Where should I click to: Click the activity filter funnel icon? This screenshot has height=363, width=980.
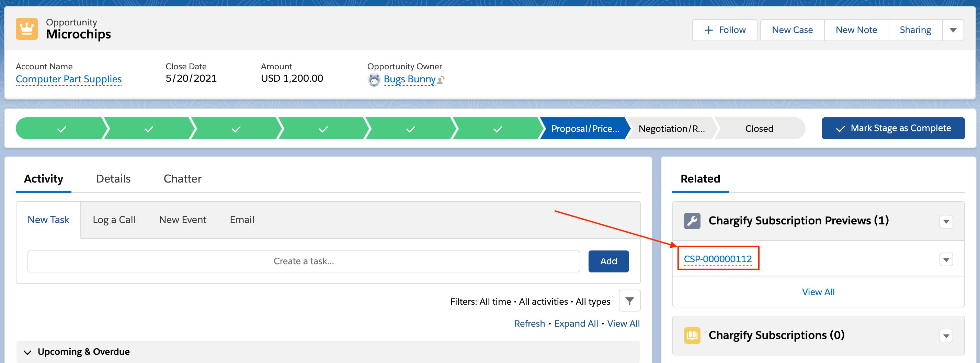click(629, 301)
